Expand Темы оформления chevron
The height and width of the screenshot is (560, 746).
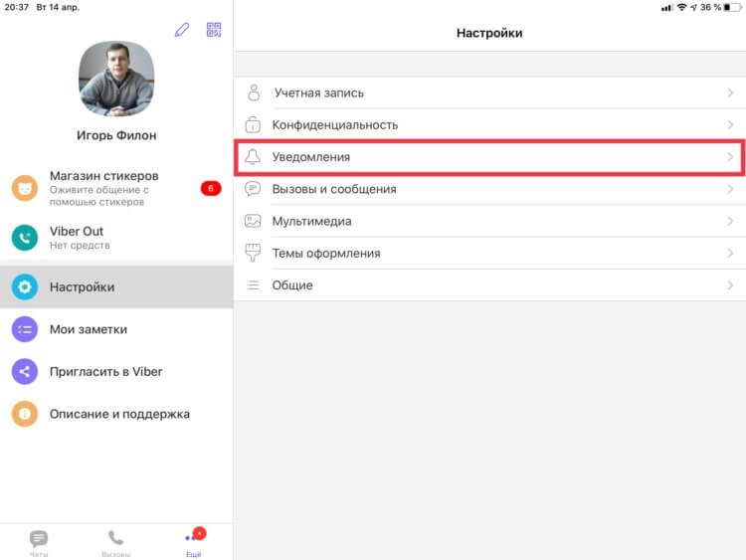coord(730,253)
